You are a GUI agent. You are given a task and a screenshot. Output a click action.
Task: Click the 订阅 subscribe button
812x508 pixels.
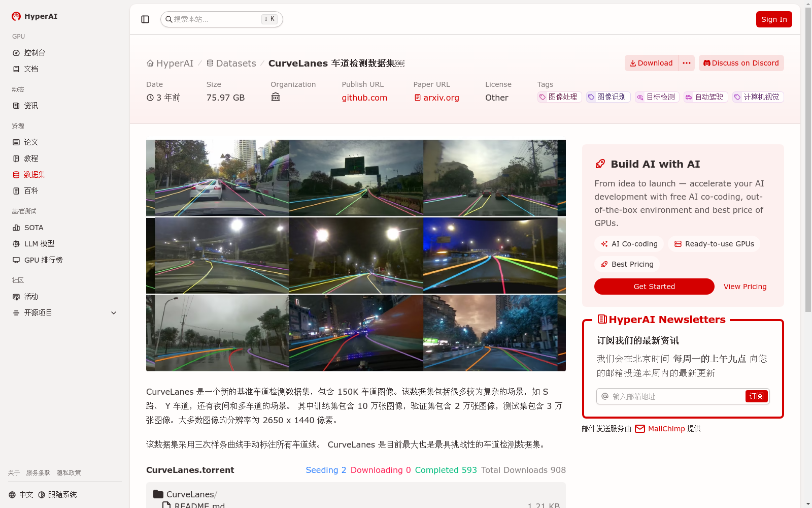(757, 396)
